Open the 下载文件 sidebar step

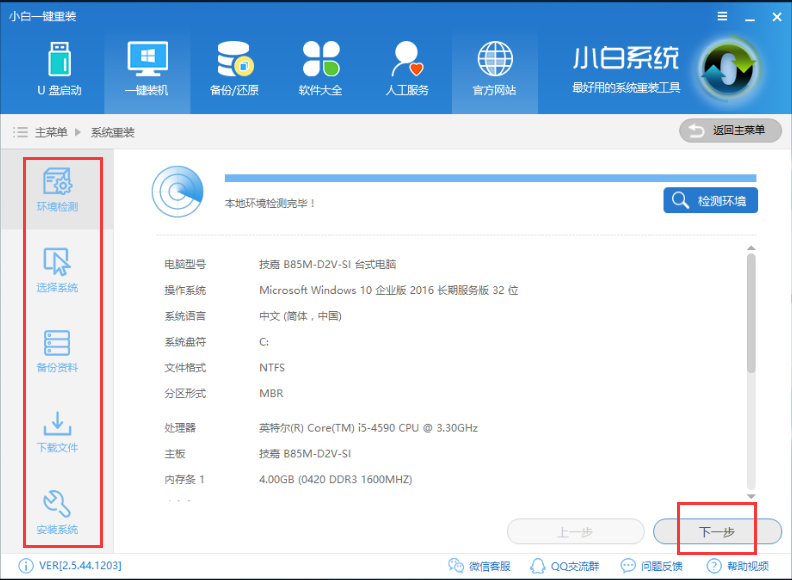pyautogui.click(x=57, y=431)
